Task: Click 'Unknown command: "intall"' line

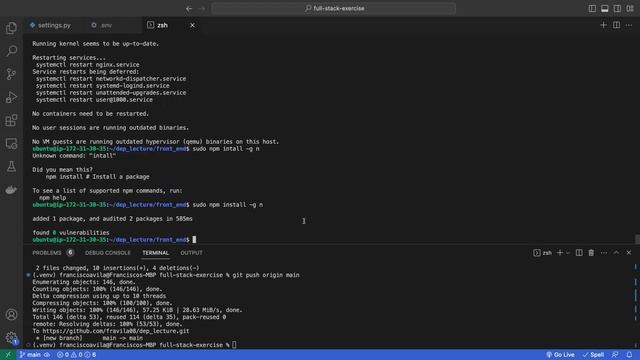Action: pyautogui.click(x=74, y=156)
